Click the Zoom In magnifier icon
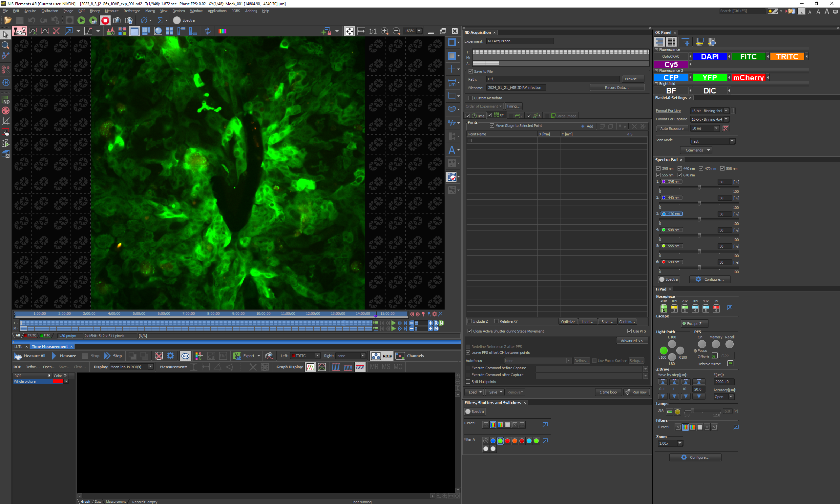840x504 pixels. tap(384, 31)
